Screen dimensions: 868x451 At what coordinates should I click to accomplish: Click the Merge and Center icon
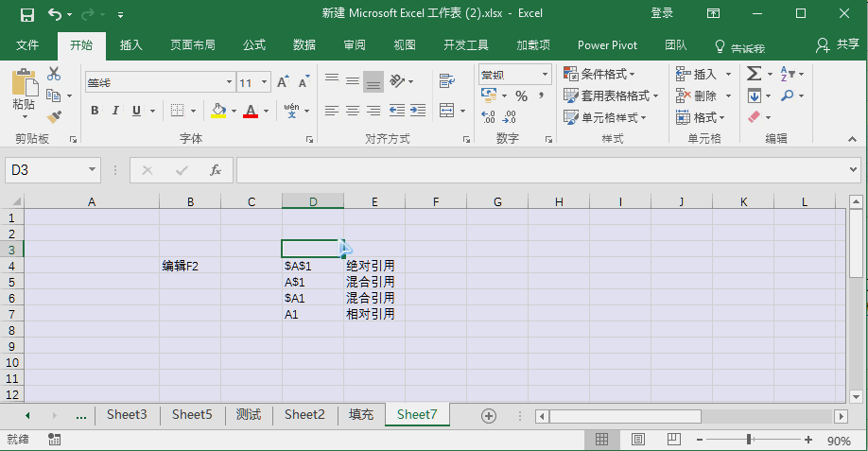447,111
